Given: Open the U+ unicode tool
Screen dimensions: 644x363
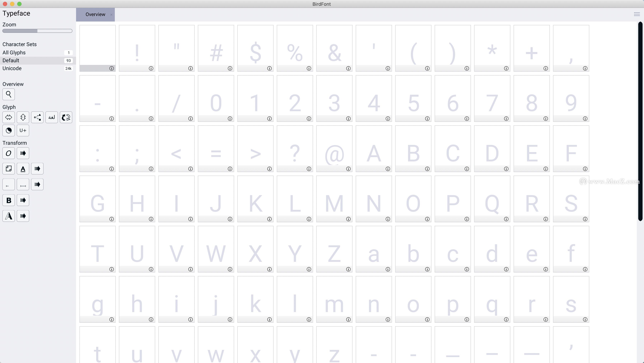Looking at the screenshot, I should 23,130.
